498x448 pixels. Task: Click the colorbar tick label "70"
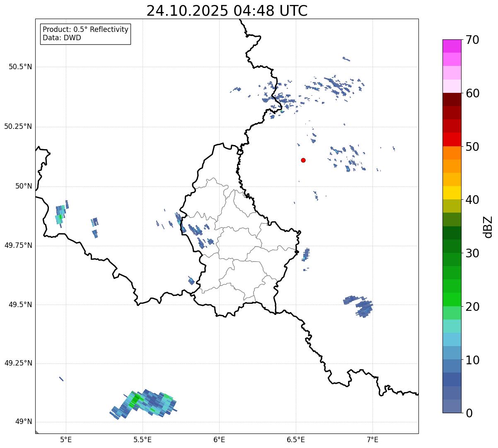[x=472, y=40]
